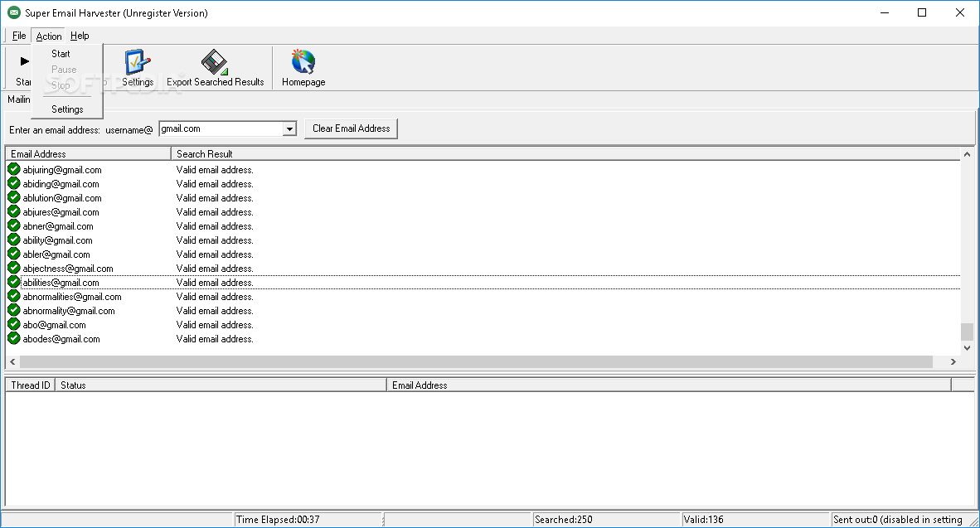This screenshot has width=980, height=528.
Task: Choose Start in the Action menu
Action: [x=61, y=54]
